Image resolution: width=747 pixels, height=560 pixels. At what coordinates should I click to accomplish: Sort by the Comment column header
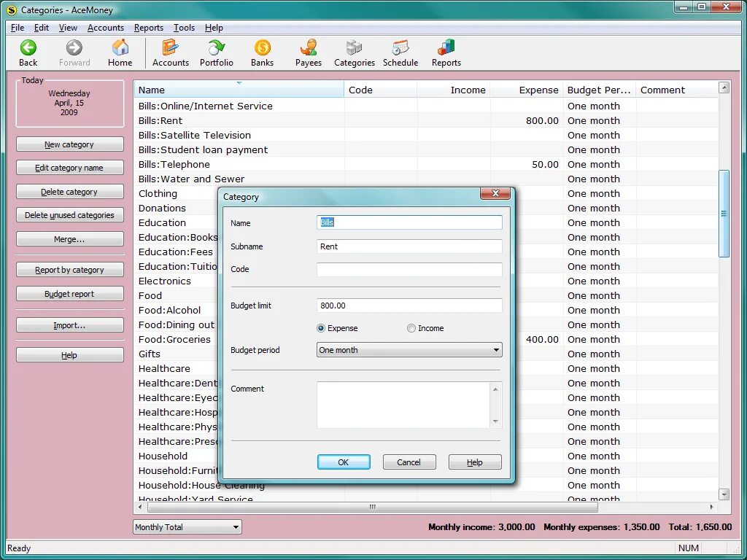[676, 90]
